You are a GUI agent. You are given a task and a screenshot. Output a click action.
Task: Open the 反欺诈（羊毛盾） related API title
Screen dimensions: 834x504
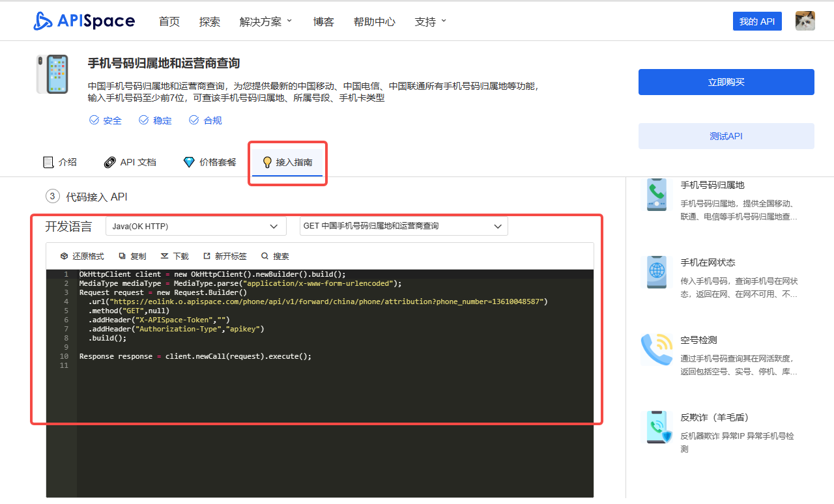pos(717,417)
